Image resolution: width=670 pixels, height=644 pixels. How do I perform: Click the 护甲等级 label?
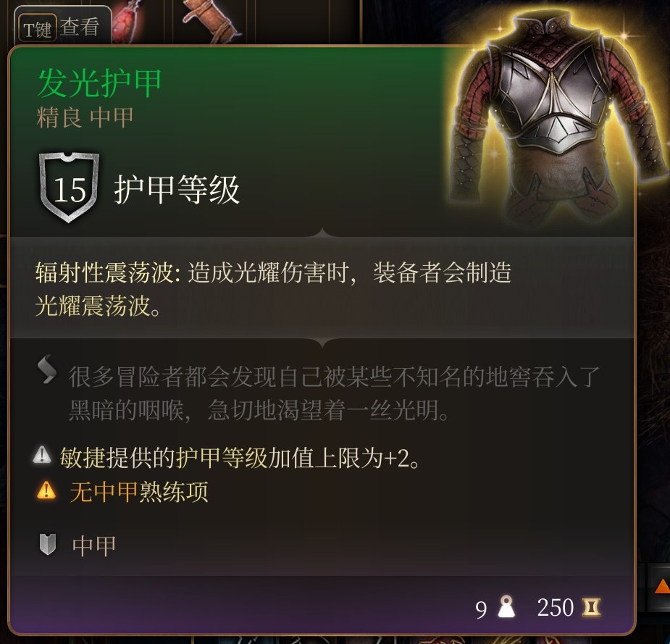click(177, 189)
